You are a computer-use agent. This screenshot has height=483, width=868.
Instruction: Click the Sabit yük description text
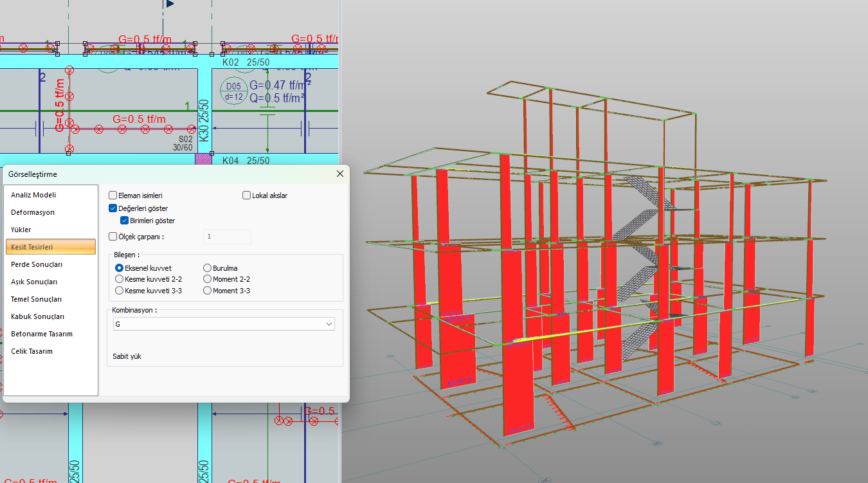[x=127, y=356]
